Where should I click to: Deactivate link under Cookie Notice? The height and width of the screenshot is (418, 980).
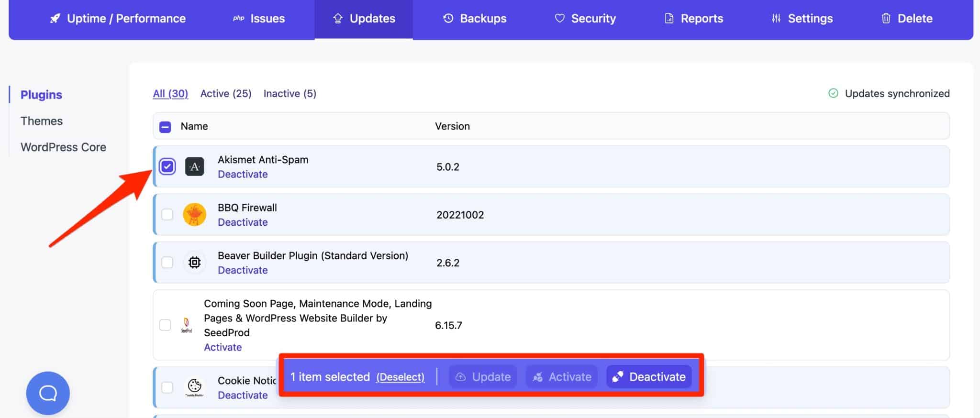point(243,395)
